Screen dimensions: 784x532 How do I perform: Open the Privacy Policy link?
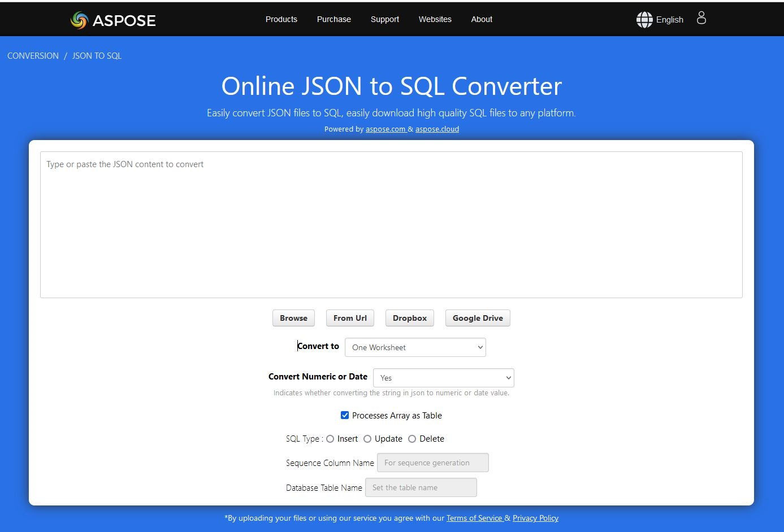535,518
